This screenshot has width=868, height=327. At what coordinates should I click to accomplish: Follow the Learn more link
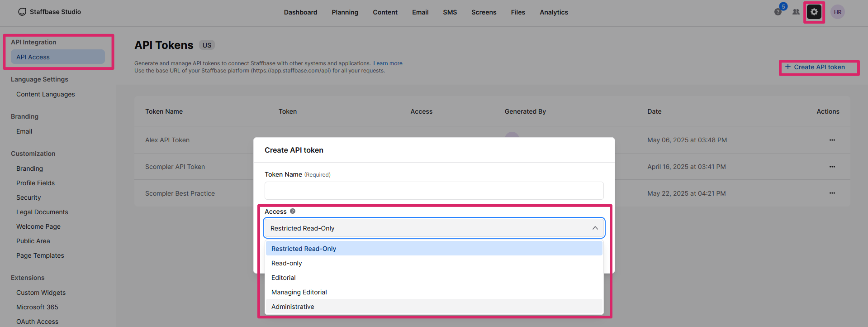point(388,63)
